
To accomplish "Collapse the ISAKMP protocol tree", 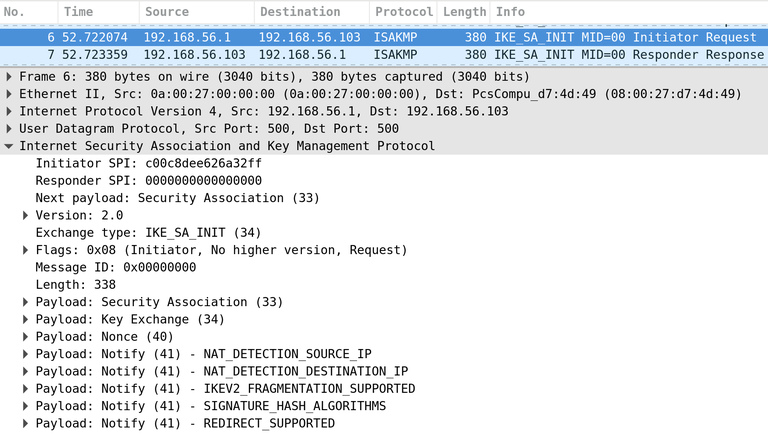I will (x=8, y=146).
